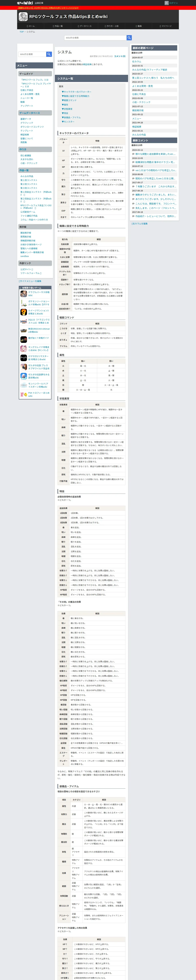Open the モンハンワールド/アイスボーン game icon
Screen dimensions: 196x980
(24, 385)
